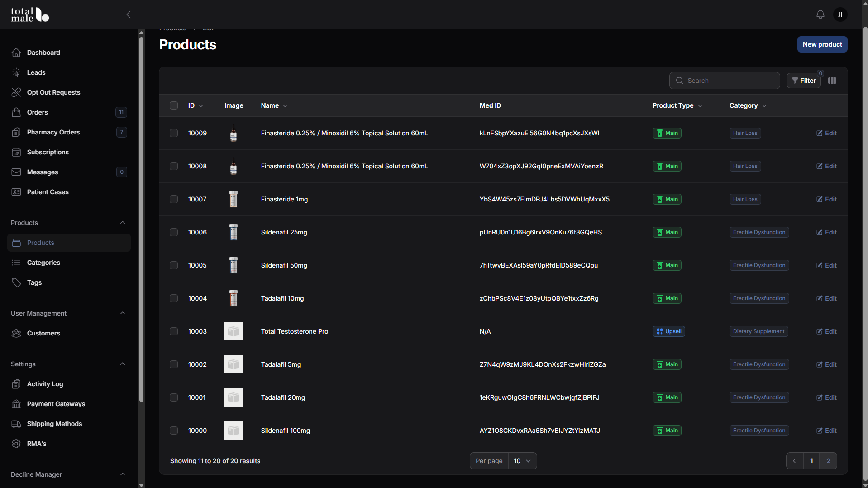Click the New product button
868x488 pixels.
822,44
